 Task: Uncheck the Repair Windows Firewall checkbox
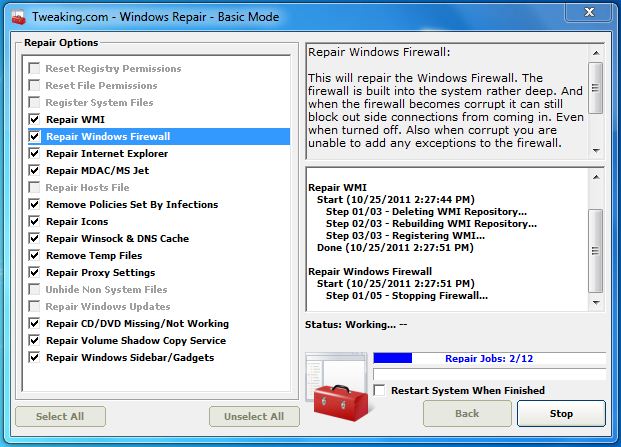pos(34,136)
